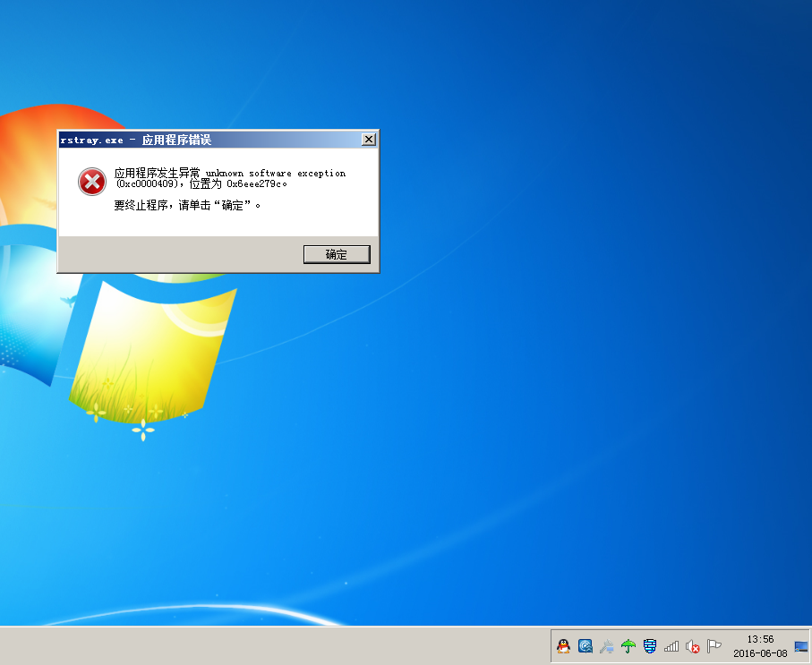This screenshot has width=812, height=665.
Task: Open the Action Center flag icon
Action: pos(714,646)
